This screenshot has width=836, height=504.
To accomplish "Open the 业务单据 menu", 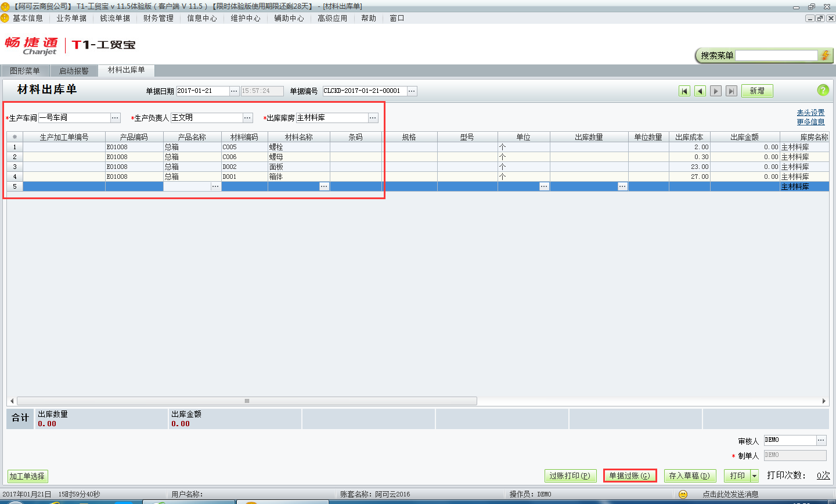I will pos(71,19).
